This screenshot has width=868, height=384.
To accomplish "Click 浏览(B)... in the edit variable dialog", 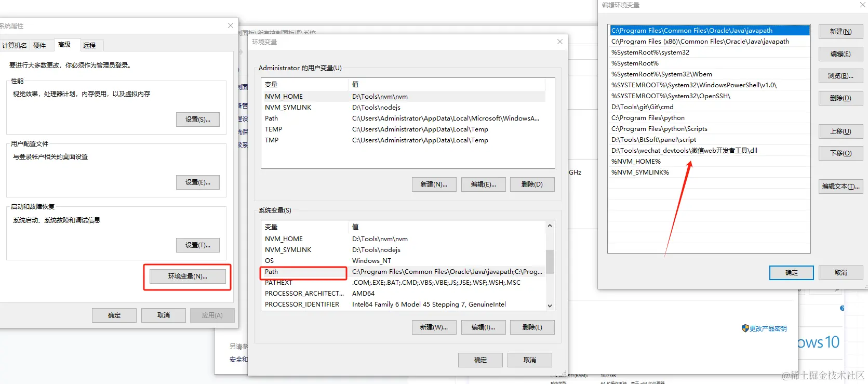I will click(840, 76).
